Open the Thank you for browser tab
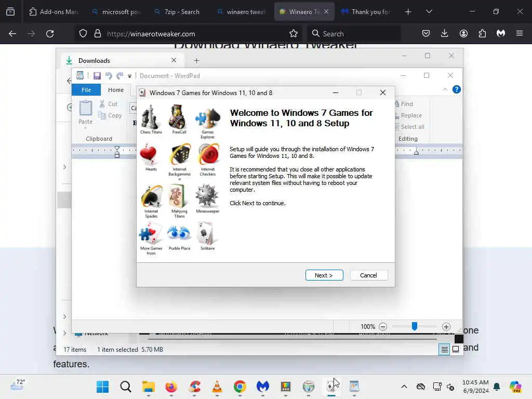Viewport: 532px width, 399px height. tap(366, 12)
